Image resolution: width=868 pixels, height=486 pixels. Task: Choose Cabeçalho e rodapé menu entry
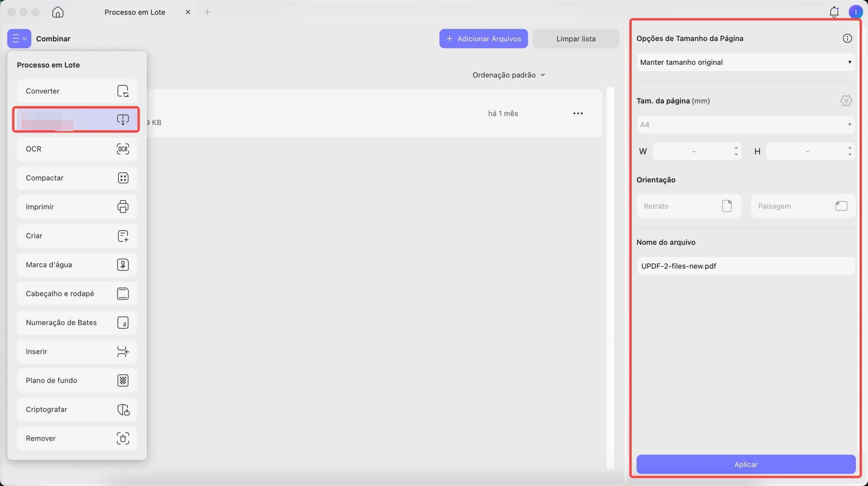pyautogui.click(x=77, y=294)
